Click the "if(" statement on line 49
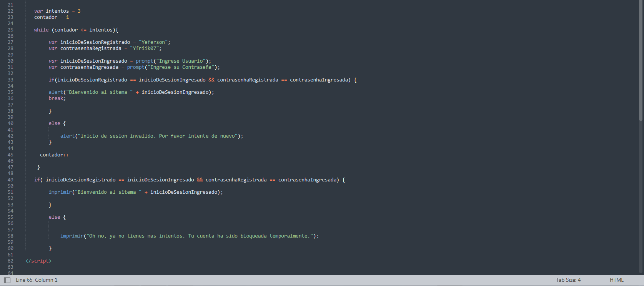This screenshot has width=644, height=286. pyautogui.click(x=190, y=180)
